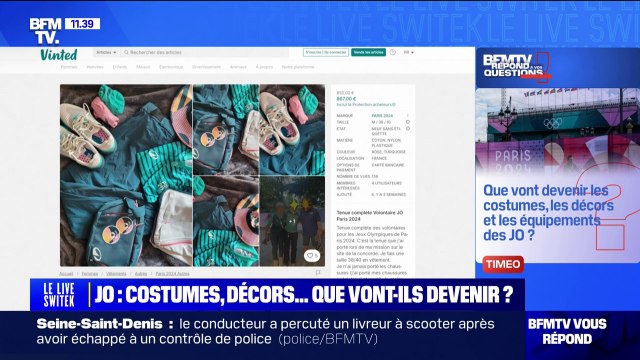This screenshot has height=360, width=640.
Task: Click the listing title Tenue complète Volontaire JO
Action: point(369,216)
